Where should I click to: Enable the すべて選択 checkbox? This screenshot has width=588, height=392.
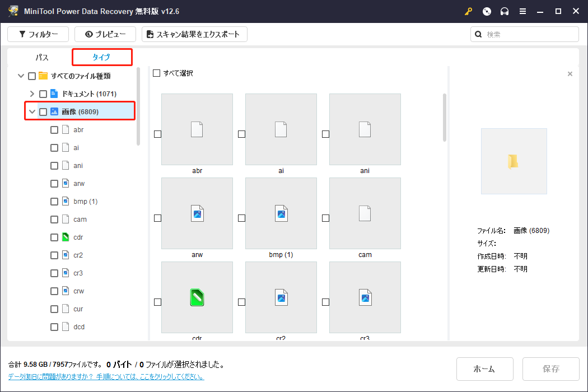[x=156, y=73]
